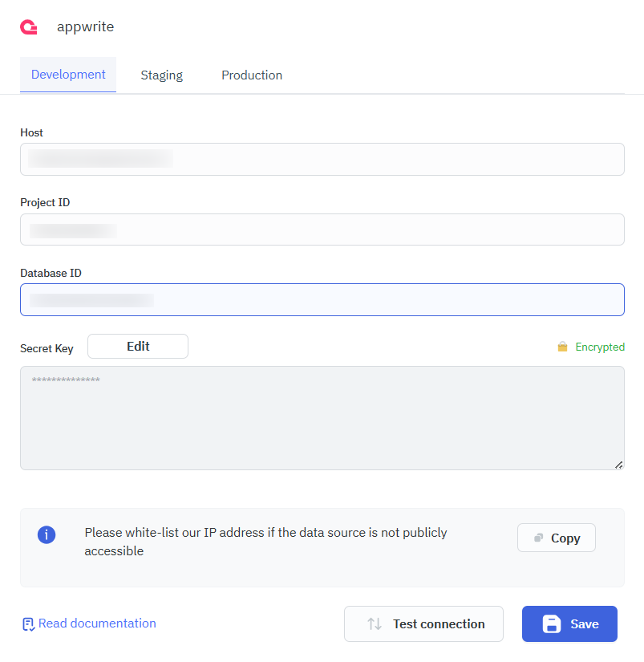Click the resize grip on the Secret Key textarea

pyautogui.click(x=618, y=464)
